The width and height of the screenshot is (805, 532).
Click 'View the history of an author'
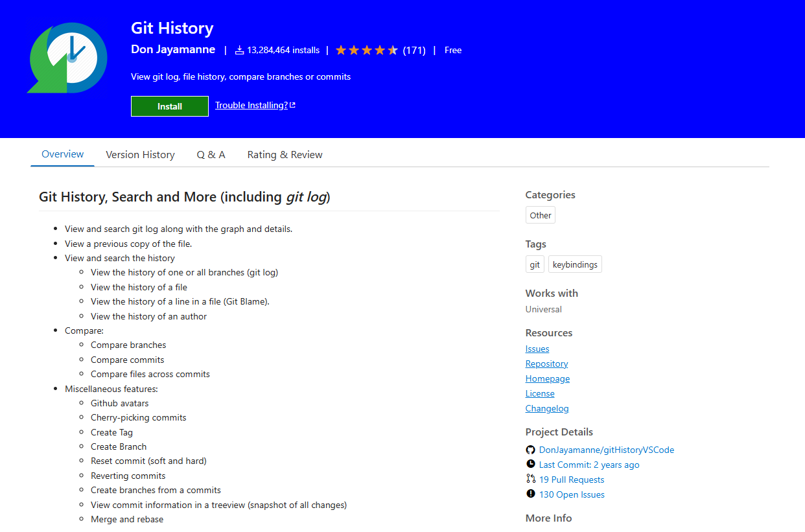click(148, 316)
